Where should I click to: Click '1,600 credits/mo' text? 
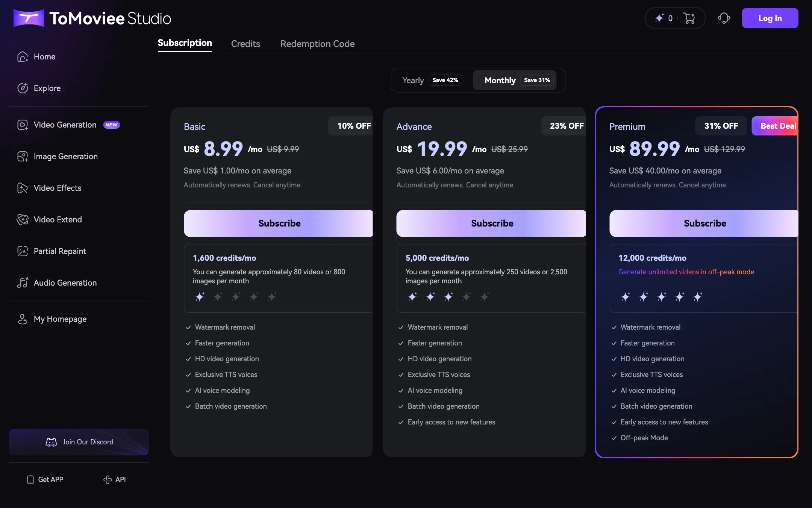[224, 258]
